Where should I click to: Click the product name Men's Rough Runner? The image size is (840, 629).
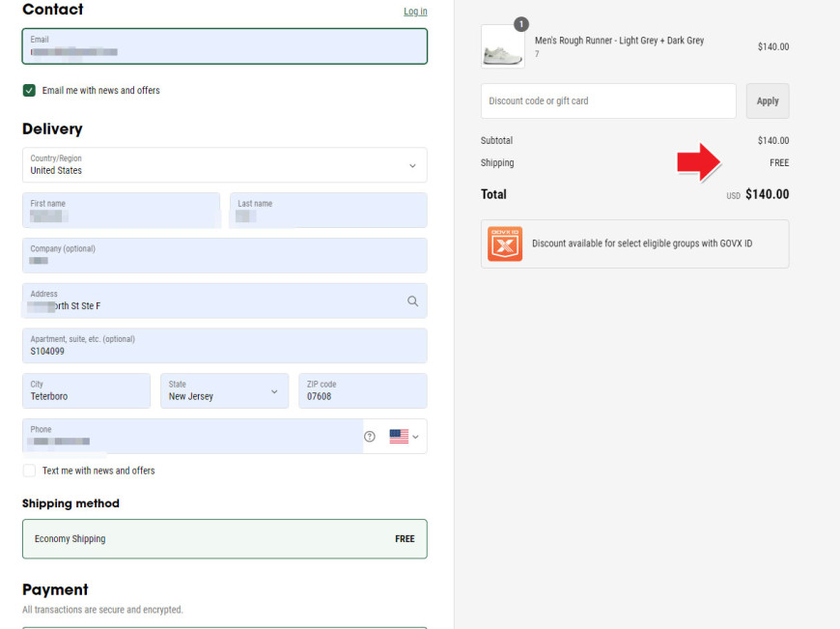click(619, 41)
